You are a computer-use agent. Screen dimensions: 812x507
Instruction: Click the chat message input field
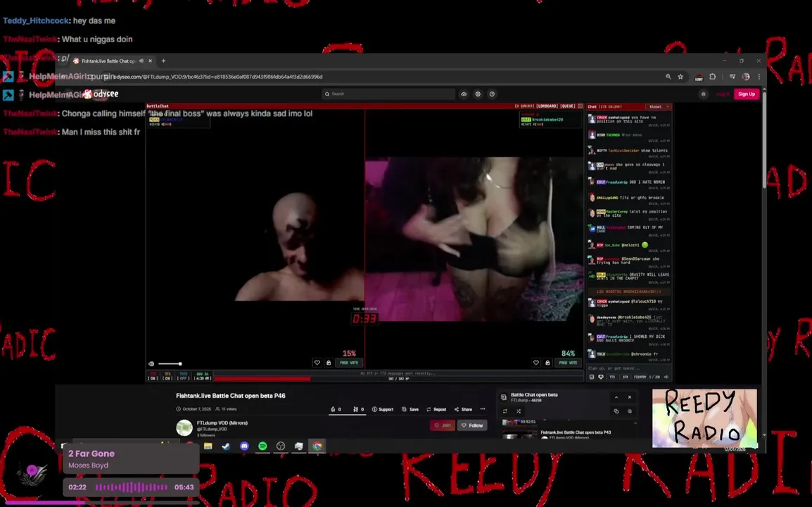click(x=628, y=368)
